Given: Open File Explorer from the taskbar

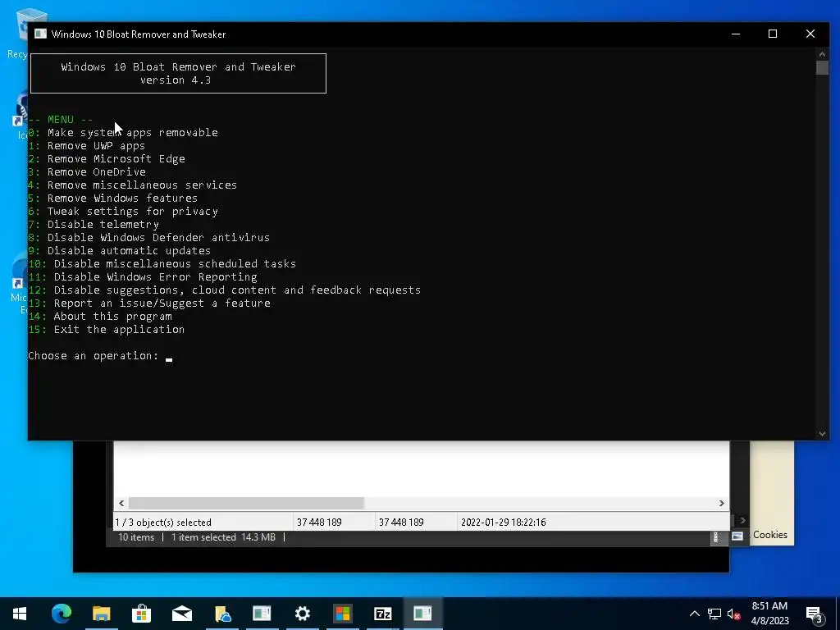Looking at the screenshot, I should (x=101, y=614).
